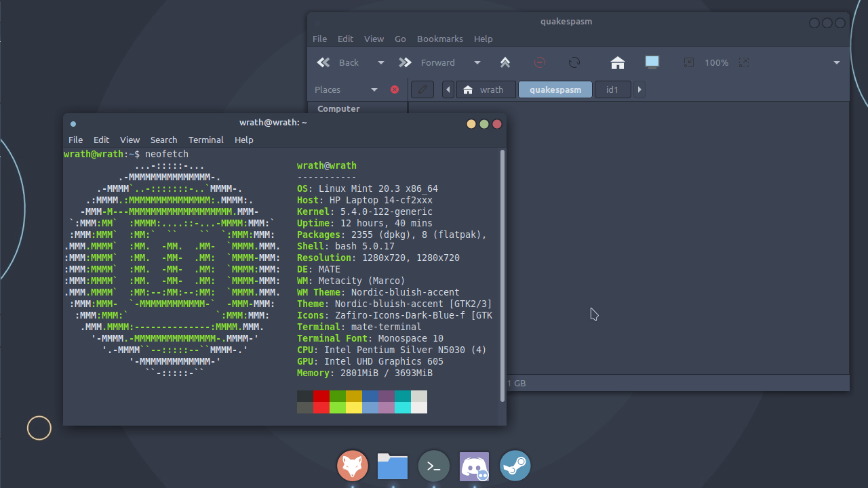Open Help menu in the terminal

pyautogui.click(x=244, y=140)
